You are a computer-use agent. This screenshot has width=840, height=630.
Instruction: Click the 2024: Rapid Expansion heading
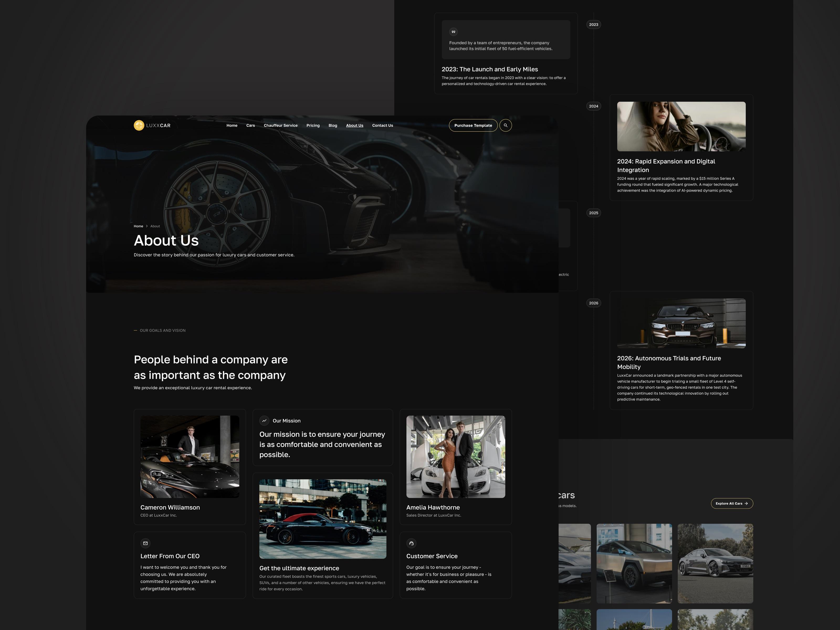pyautogui.click(x=666, y=166)
